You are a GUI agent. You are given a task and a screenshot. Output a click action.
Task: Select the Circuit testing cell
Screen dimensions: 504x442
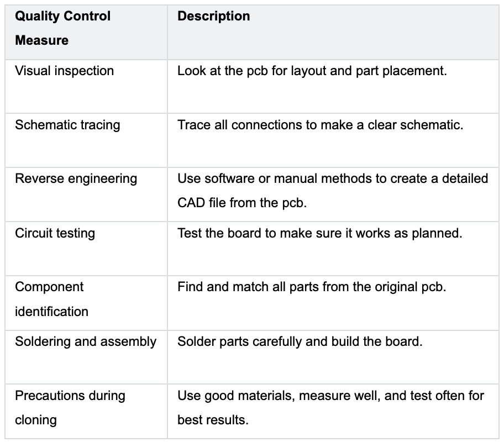coord(55,233)
